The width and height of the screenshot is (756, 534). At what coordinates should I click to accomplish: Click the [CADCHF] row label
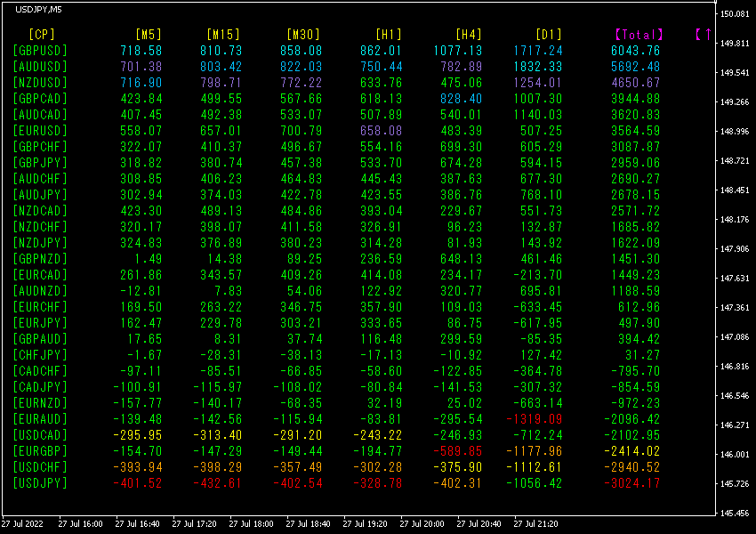tap(41, 371)
